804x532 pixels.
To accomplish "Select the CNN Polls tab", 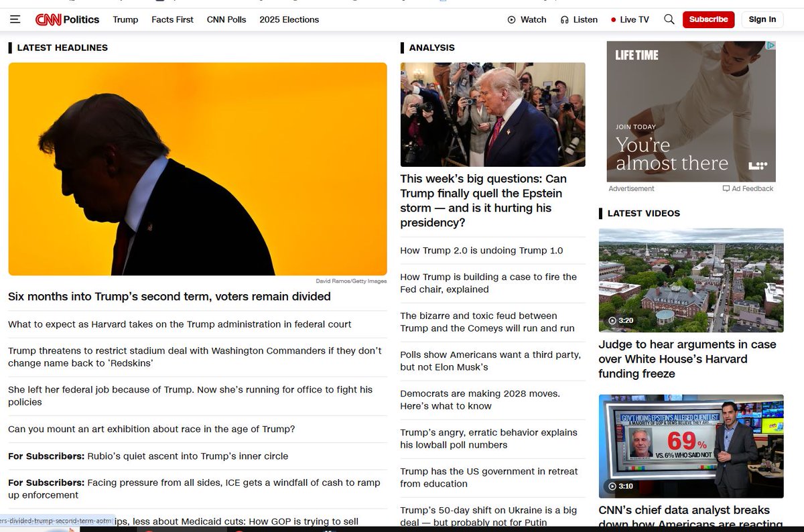I will pos(226,19).
